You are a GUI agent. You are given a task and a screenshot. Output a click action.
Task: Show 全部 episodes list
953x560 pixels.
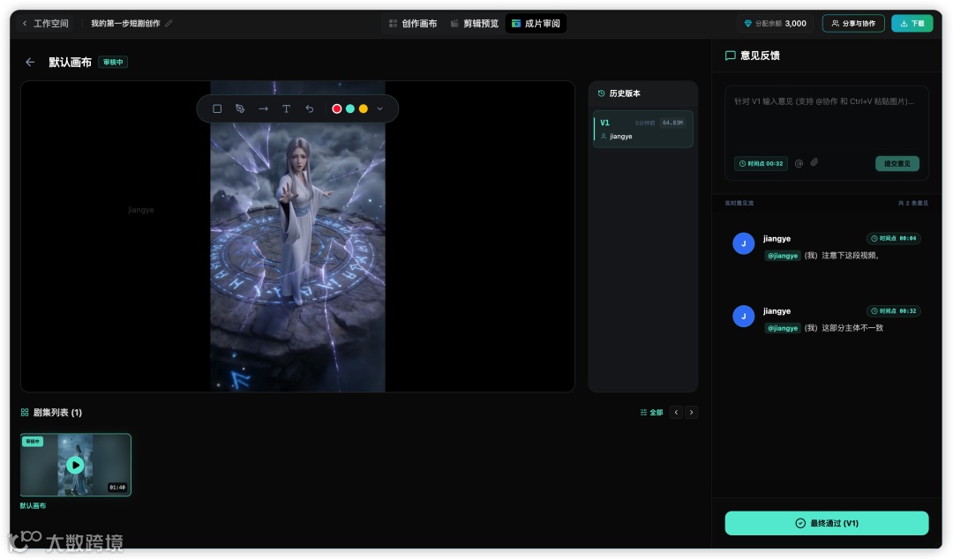[651, 413]
